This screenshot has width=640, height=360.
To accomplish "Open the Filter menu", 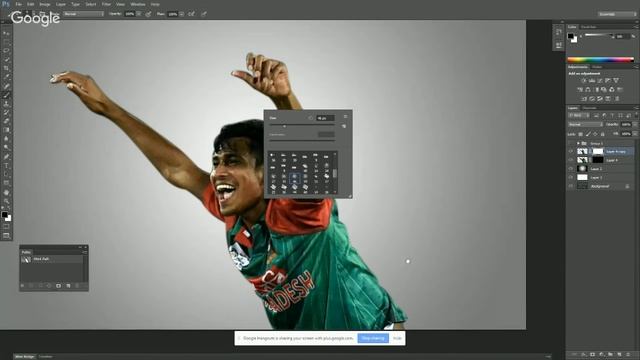I will (x=106, y=4).
